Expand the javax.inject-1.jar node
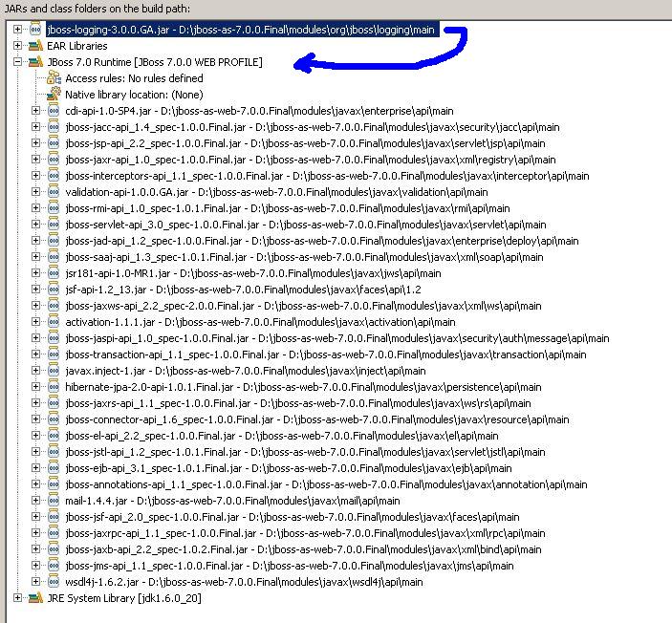This screenshot has width=672, height=623. pyautogui.click(x=36, y=371)
